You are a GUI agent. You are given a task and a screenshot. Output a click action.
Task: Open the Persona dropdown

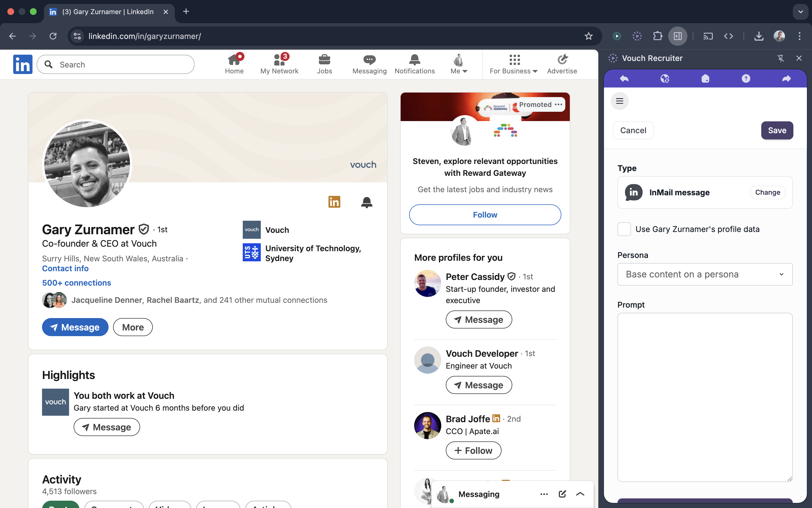point(705,274)
